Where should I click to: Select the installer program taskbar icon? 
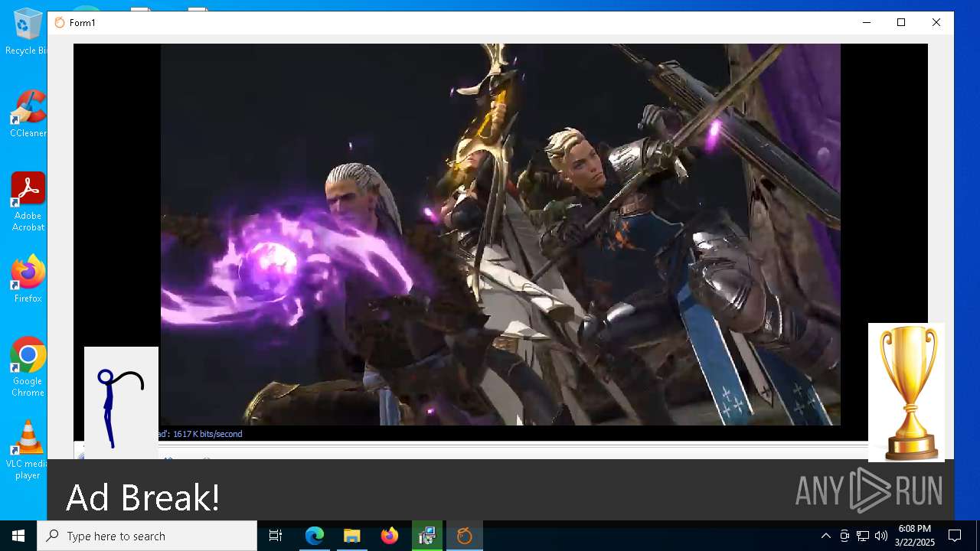coord(427,536)
